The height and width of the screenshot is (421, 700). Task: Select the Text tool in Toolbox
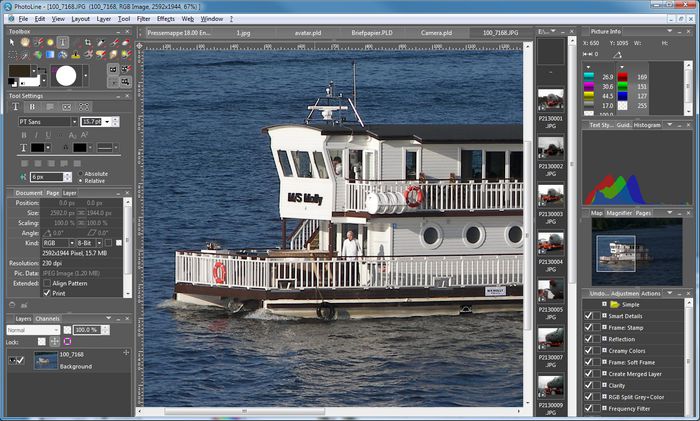[63, 43]
